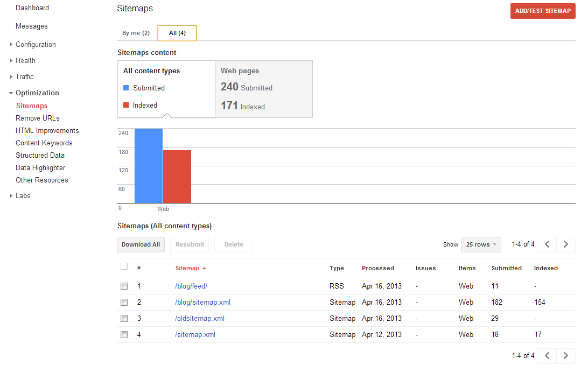
Task: Click the RSS type cell
Action: pos(337,286)
